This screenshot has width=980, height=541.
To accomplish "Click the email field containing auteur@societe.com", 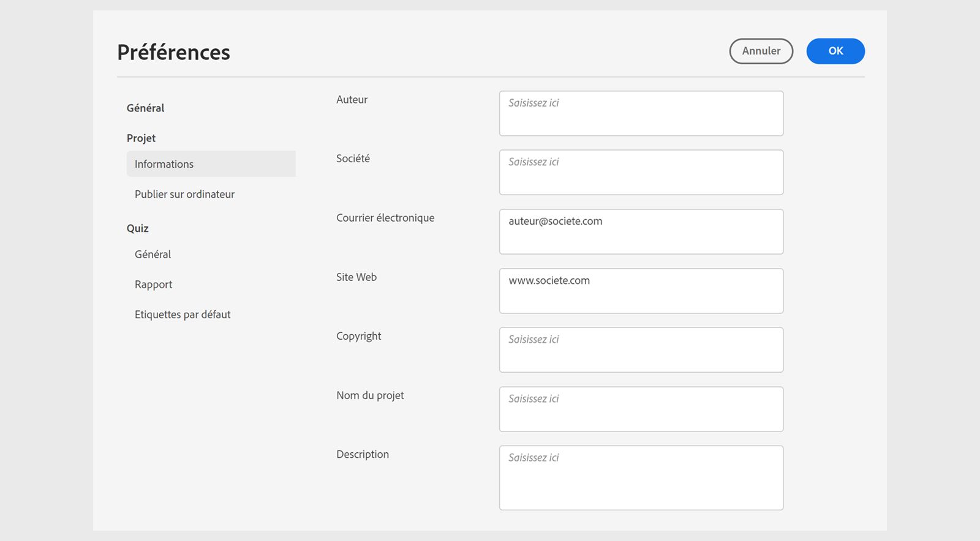I will coord(641,232).
